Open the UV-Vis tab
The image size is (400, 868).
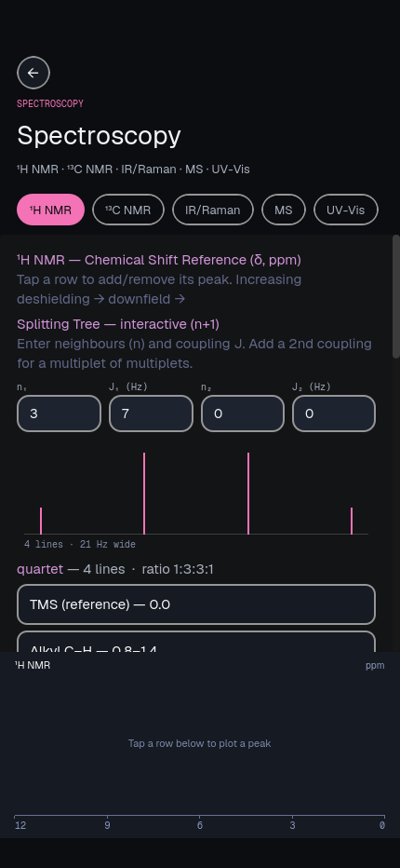pyautogui.click(x=346, y=210)
